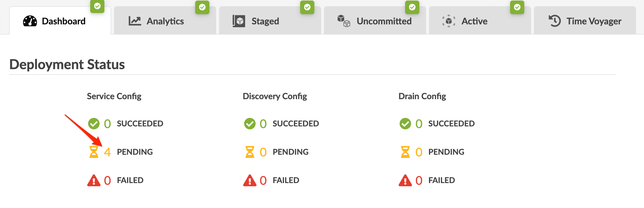644x208 pixels.
Task: Open the Time Voyager tab
Action: click(594, 21)
